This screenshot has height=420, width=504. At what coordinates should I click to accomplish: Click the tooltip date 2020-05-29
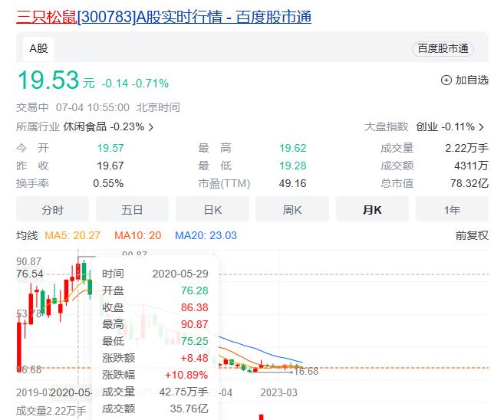180,274
